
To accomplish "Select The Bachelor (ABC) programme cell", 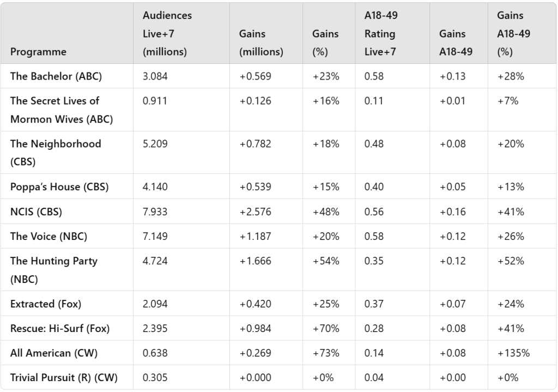I will point(56,76).
